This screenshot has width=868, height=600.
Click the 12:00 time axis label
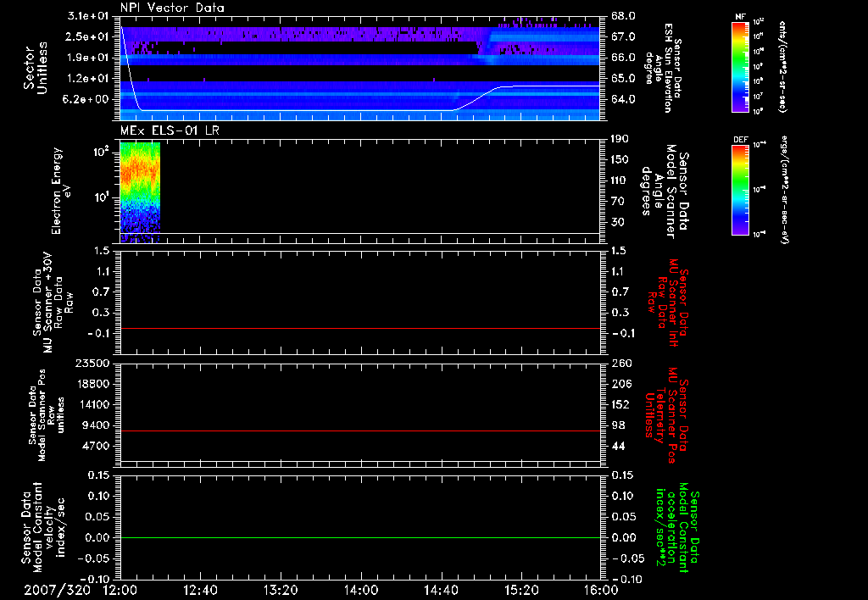pyautogui.click(x=120, y=590)
